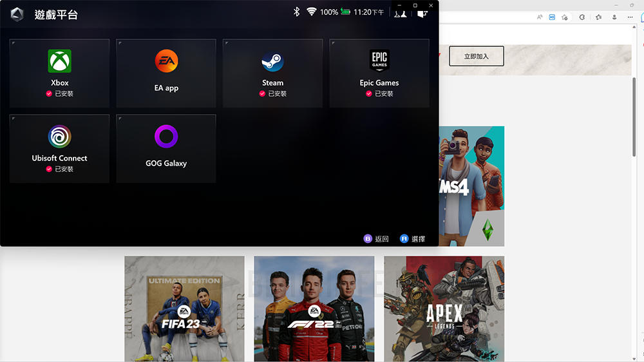Open the FIFA 23 game thumbnail
The height and width of the screenshot is (362, 644).
click(184, 309)
